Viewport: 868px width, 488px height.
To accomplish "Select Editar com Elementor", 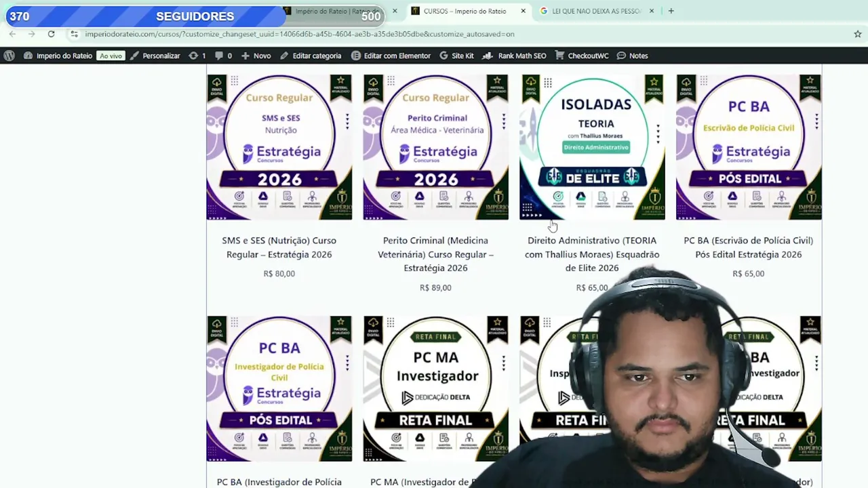I will [x=391, y=56].
